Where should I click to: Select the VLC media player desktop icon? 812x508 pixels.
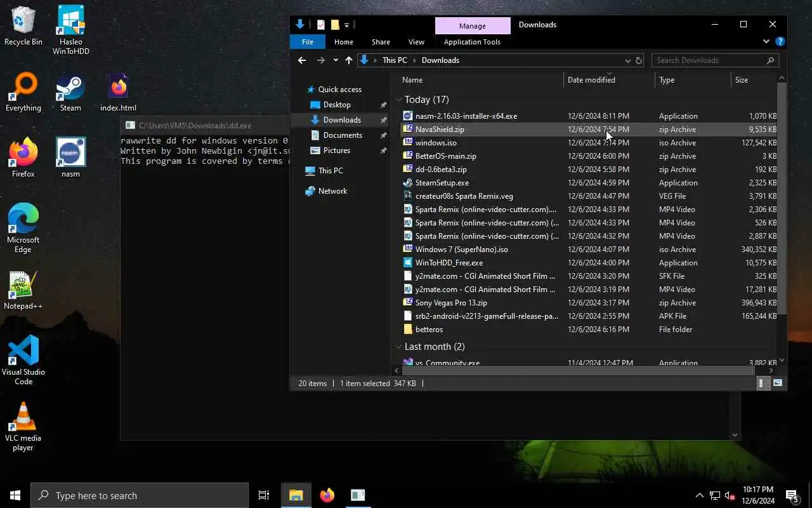pos(23,426)
